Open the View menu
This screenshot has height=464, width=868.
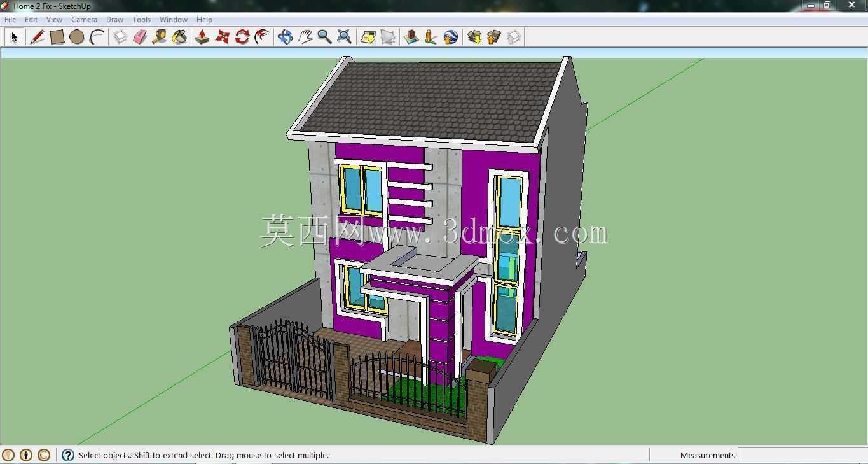[x=54, y=20]
